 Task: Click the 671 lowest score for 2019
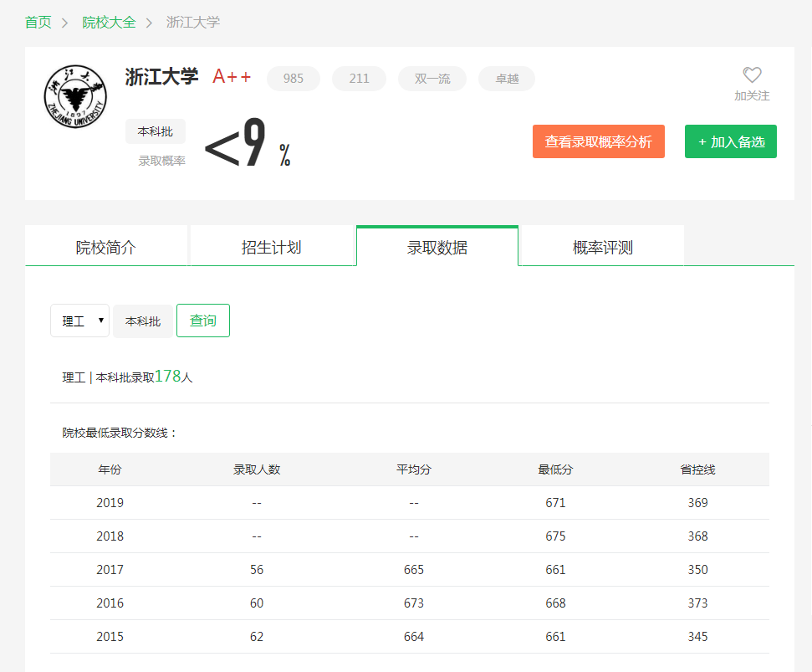point(555,503)
